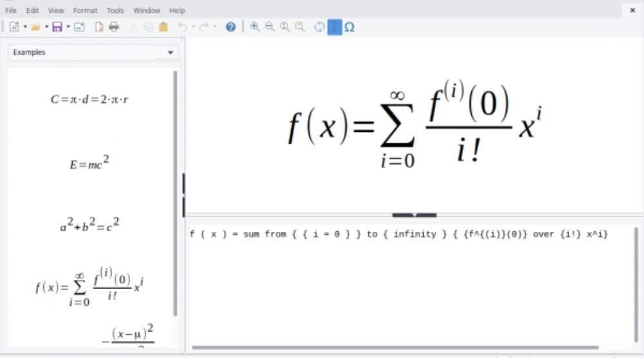Click the Zoom 100% icon
Image resolution: width=644 pixels, height=358 pixels.
(x=285, y=27)
